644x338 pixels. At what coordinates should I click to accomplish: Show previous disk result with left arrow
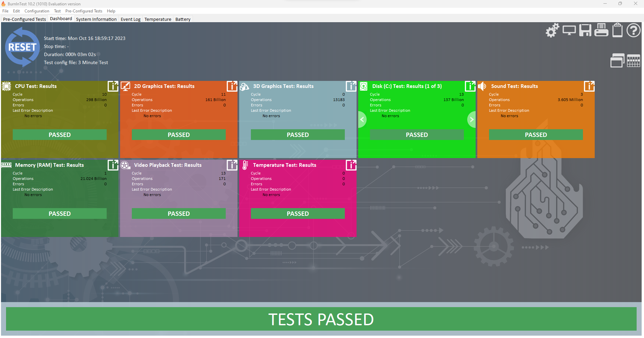[362, 119]
